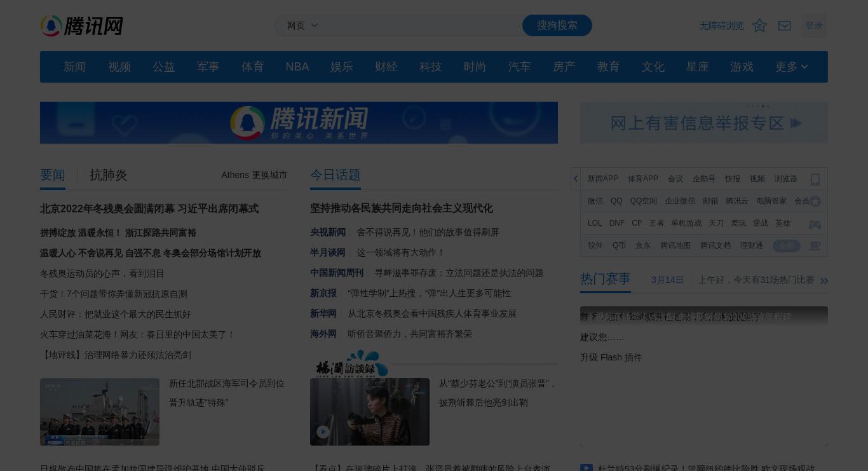868x471 pixels.
Task: Open 微信 link in services panel
Action: tap(595, 201)
